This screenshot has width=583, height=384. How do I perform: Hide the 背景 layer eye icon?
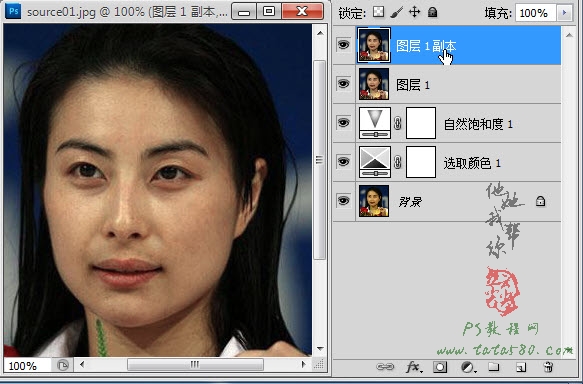(x=343, y=201)
